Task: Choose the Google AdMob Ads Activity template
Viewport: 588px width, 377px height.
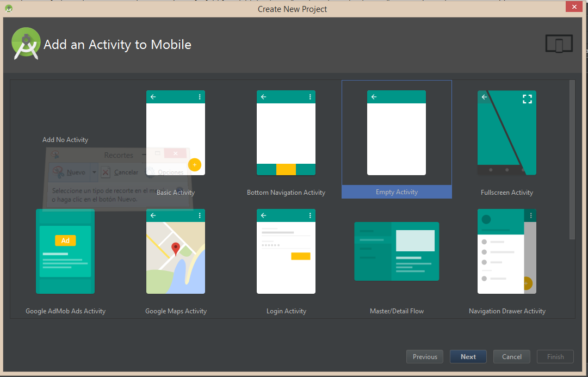Action: point(65,251)
